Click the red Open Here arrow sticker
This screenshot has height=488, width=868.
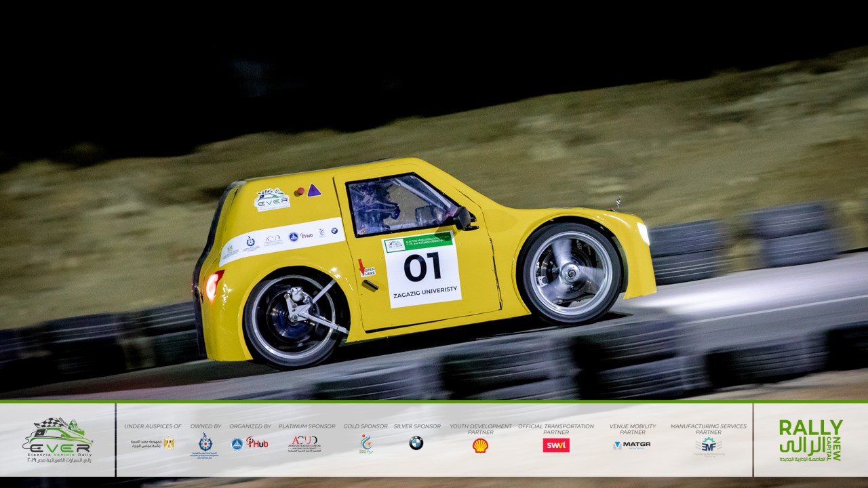coord(367,268)
